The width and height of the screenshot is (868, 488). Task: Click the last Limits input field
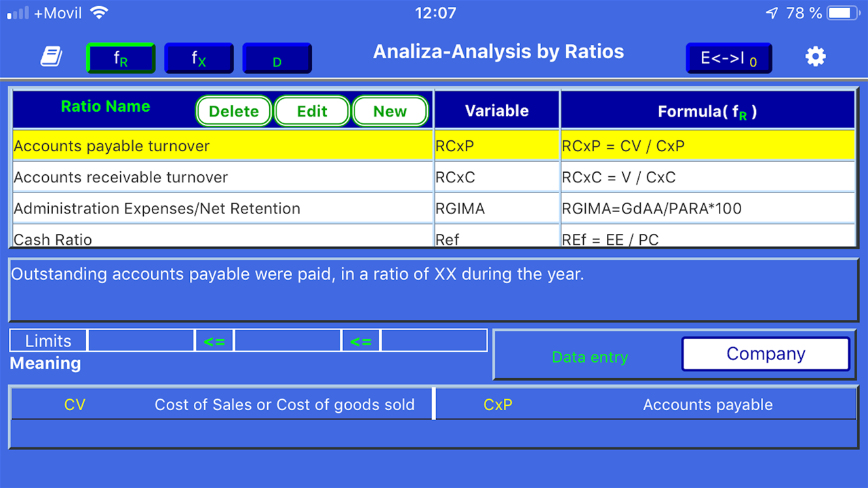pos(434,340)
